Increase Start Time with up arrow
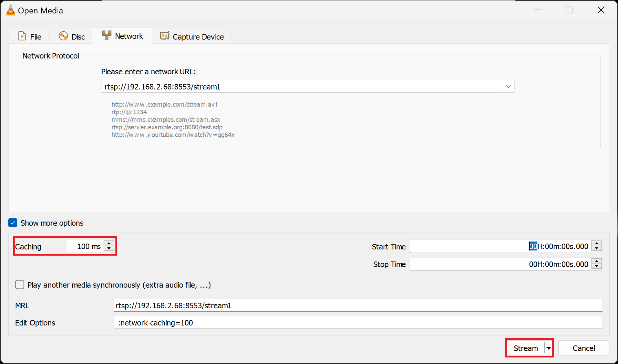The image size is (618, 364). [x=597, y=243]
